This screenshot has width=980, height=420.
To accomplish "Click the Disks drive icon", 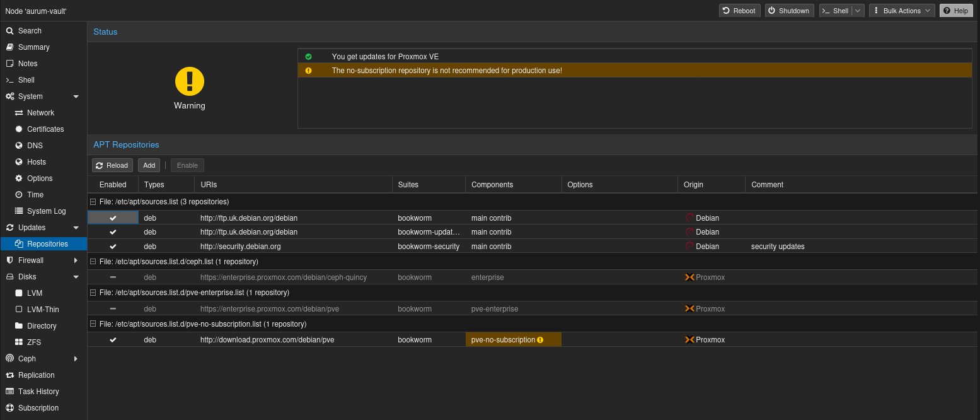I will pyautogui.click(x=9, y=277).
